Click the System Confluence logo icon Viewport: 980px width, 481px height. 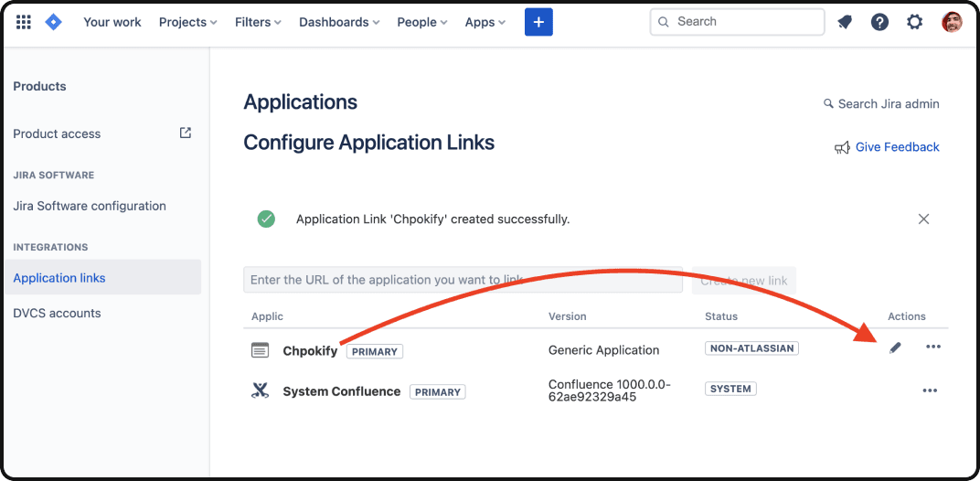tap(260, 391)
